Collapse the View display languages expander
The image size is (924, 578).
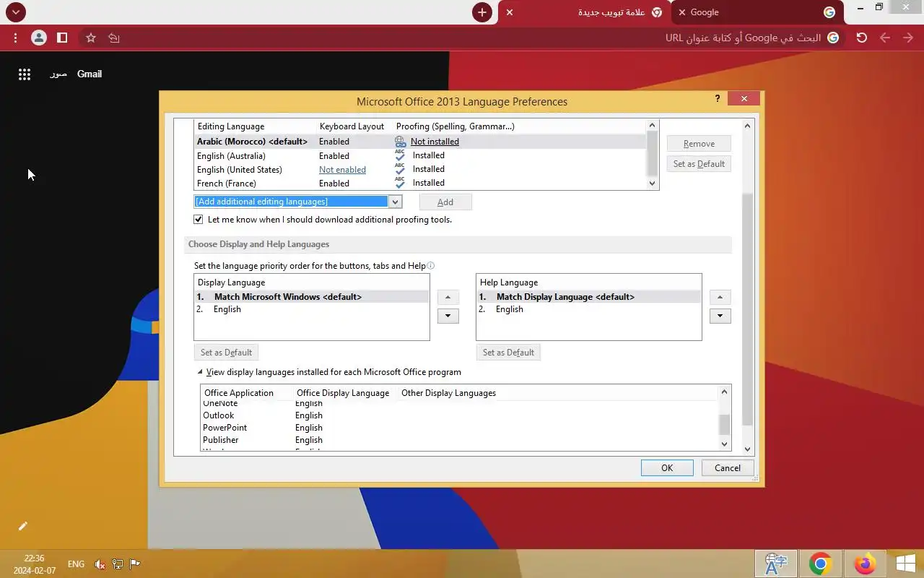click(x=201, y=373)
